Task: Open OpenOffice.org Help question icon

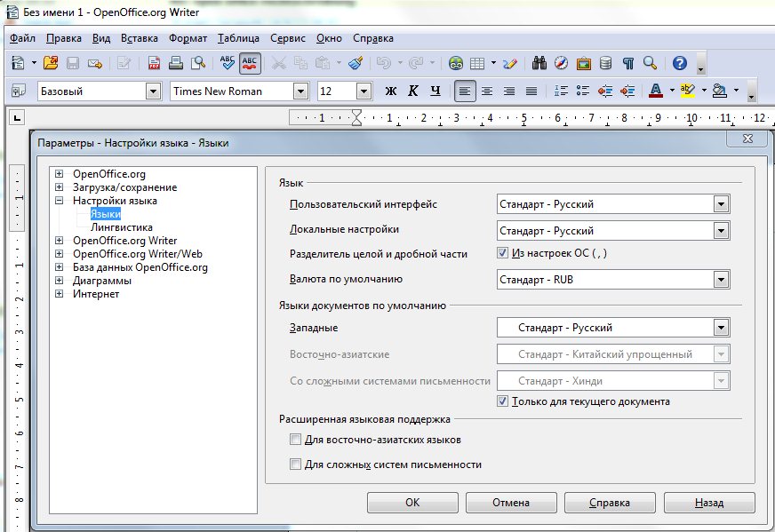Action: pos(680,63)
